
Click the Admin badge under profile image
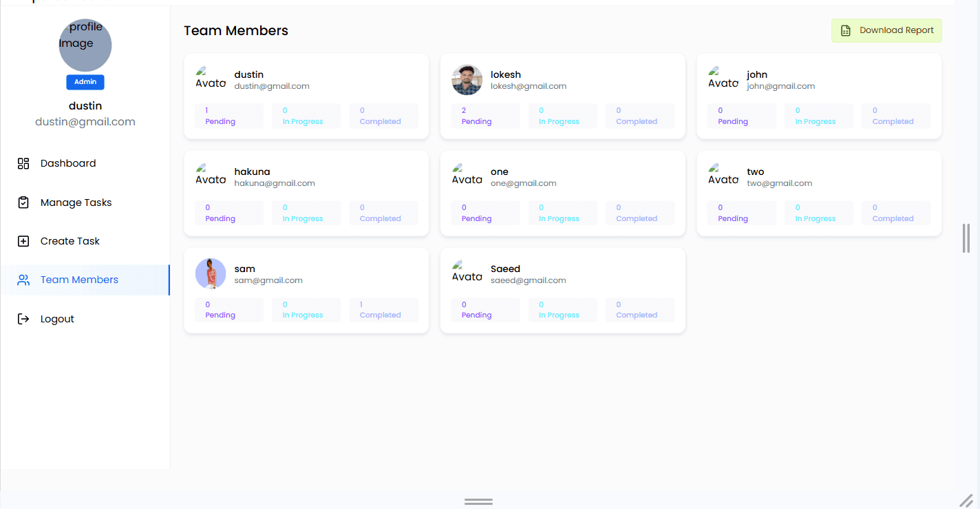(x=85, y=82)
